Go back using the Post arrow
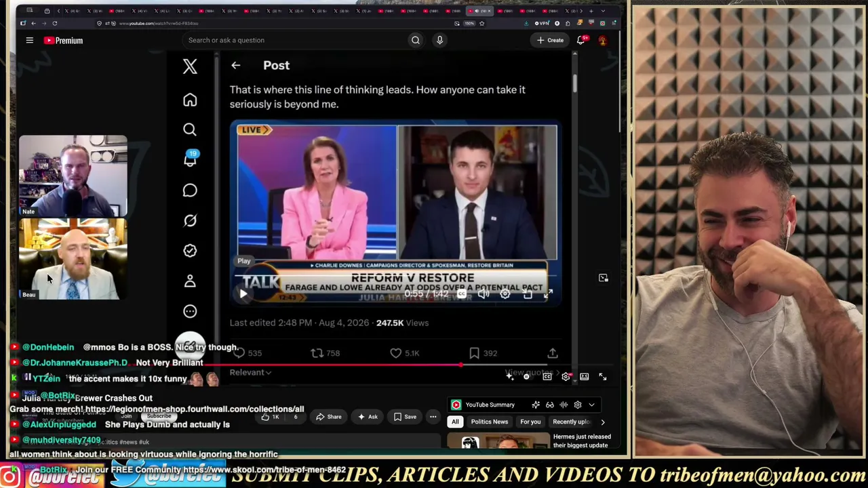The width and height of the screenshot is (868, 488). 235,66
